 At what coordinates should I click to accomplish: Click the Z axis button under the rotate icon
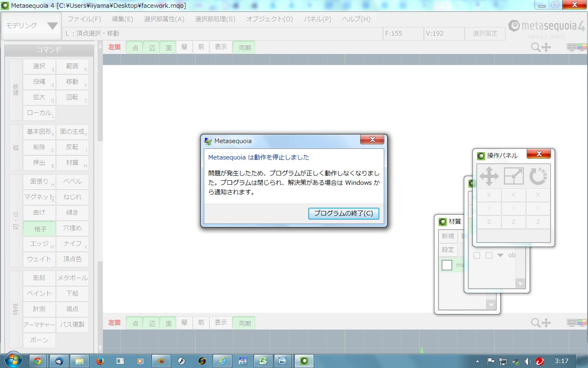538,222
